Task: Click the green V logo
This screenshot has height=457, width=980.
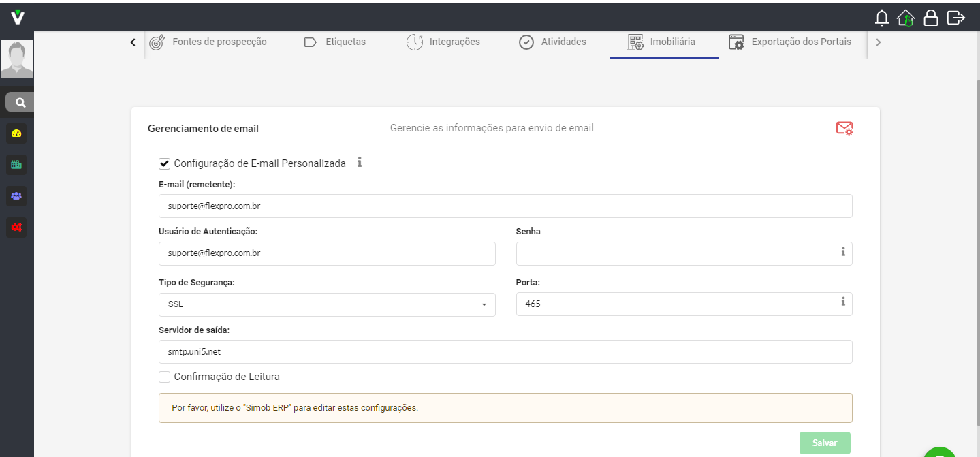Action: (18, 17)
